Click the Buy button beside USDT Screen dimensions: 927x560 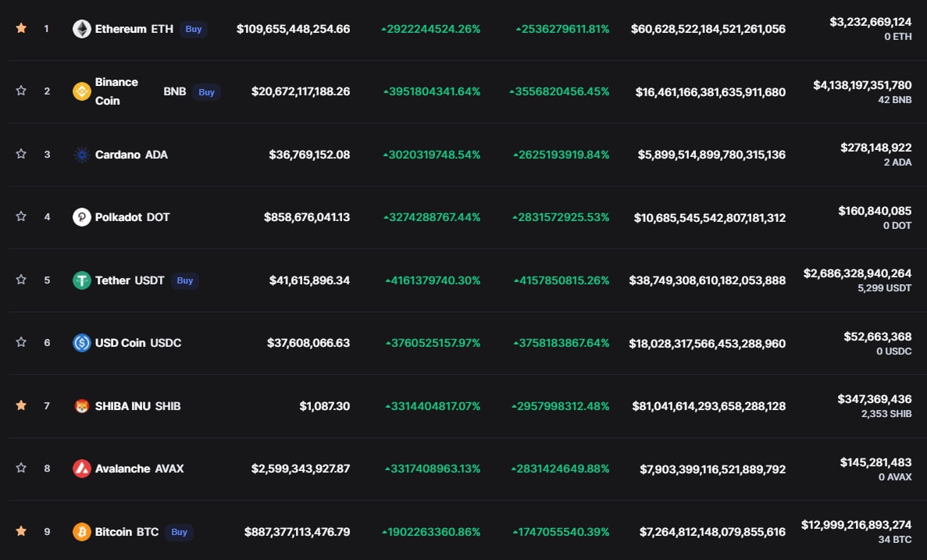tap(185, 280)
